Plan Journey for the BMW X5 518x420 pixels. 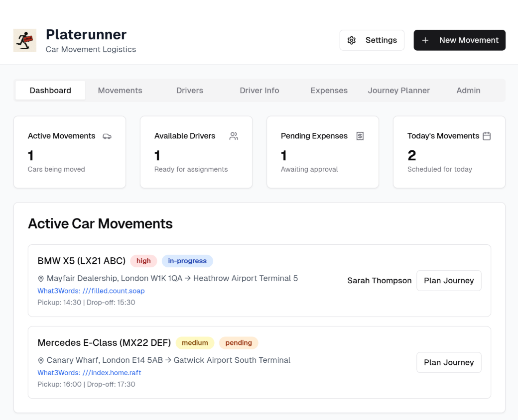click(449, 281)
